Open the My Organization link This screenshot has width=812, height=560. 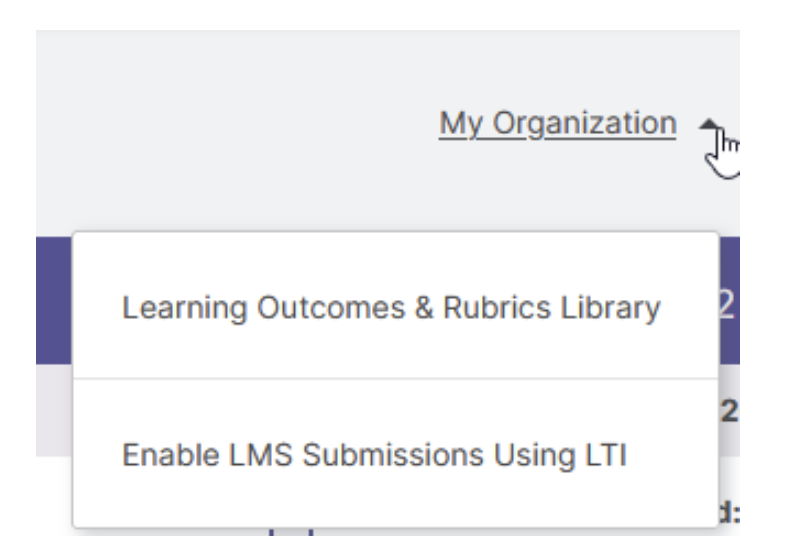coord(558,123)
